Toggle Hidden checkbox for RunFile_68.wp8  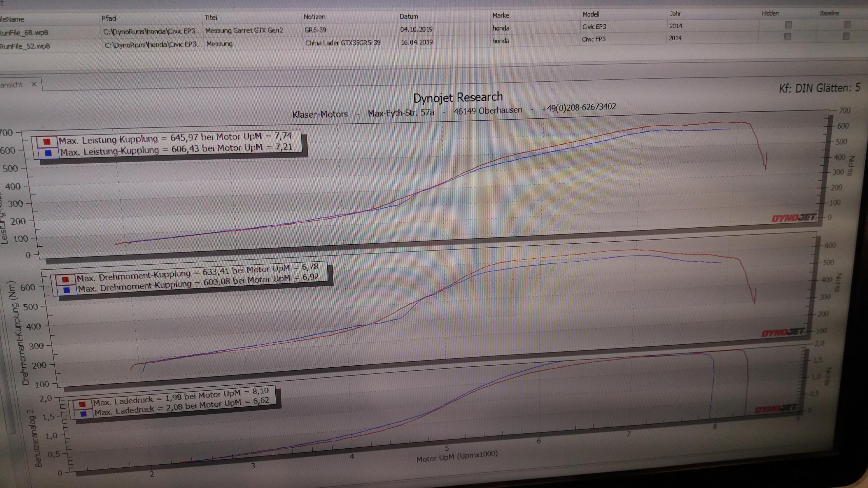point(788,25)
